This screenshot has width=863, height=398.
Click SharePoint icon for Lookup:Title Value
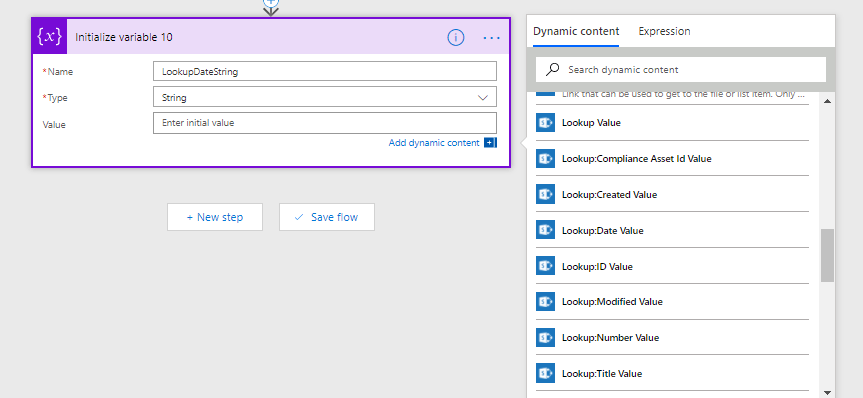(545, 373)
